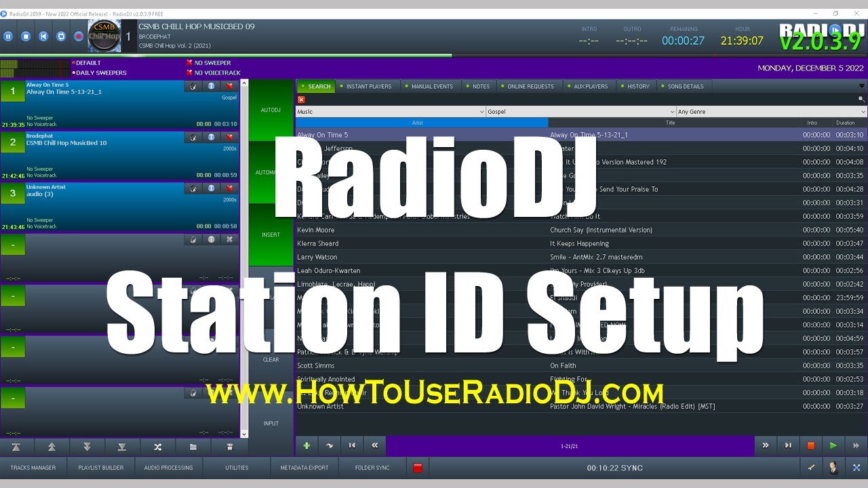Select the Larry Watson row
The image size is (868, 488).
pyautogui.click(x=581, y=257)
